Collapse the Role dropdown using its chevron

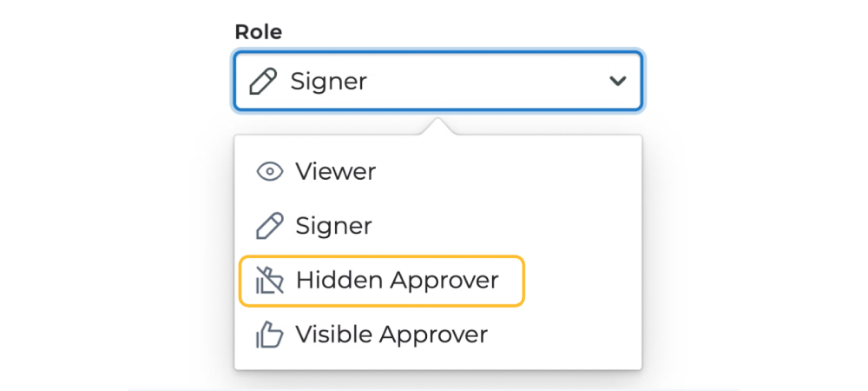point(617,82)
